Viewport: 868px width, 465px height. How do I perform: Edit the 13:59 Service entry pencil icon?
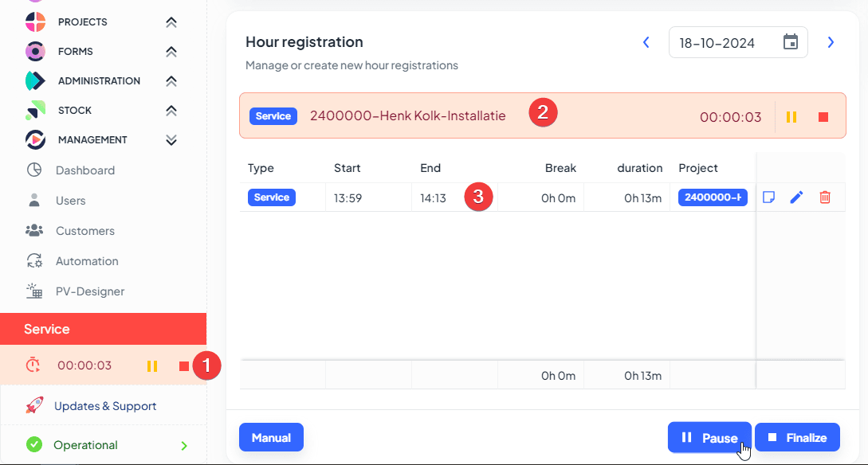point(796,197)
